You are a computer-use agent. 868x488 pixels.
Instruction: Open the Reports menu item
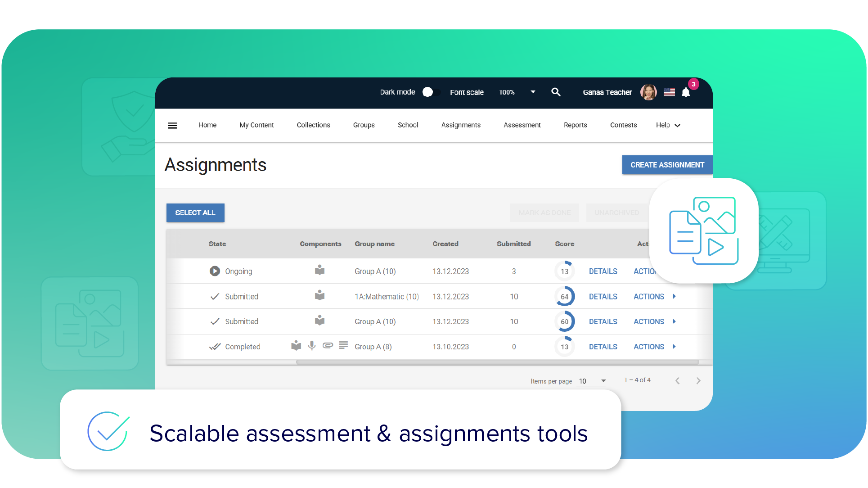[x=575, y=125]
